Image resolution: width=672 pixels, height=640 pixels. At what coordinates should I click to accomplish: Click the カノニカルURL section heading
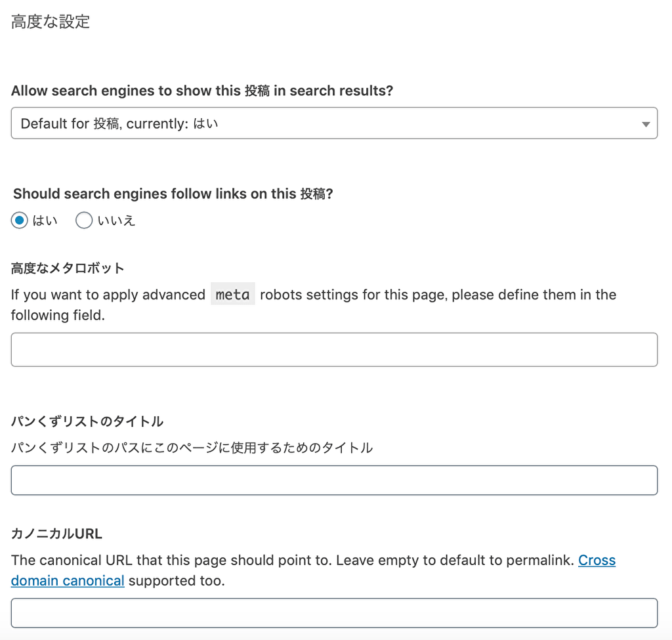[x=56, y=534]
